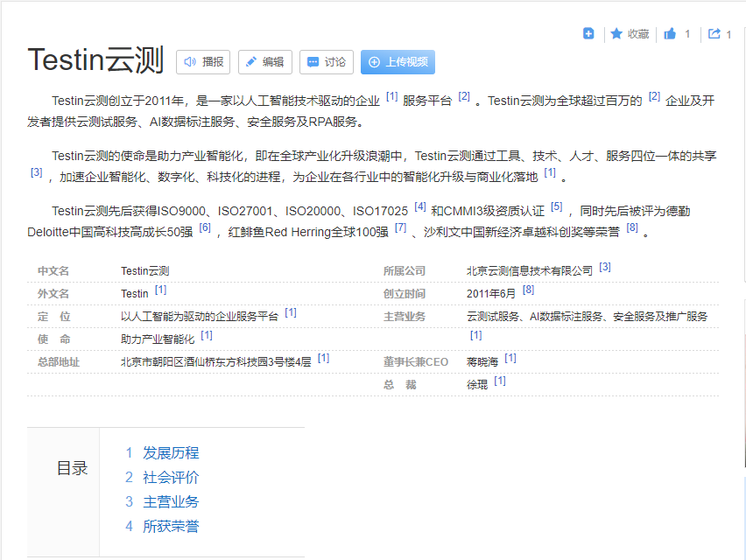Click the 收藏 star icon
This screenshot has height=560, width=746.
click(x=616, y=34)
